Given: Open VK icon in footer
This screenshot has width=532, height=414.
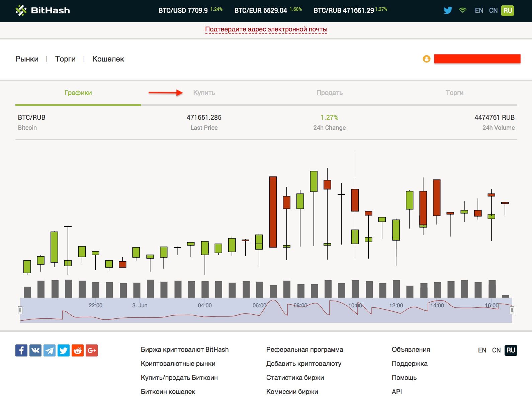Looking at the screenshot, I should point(35,350).
